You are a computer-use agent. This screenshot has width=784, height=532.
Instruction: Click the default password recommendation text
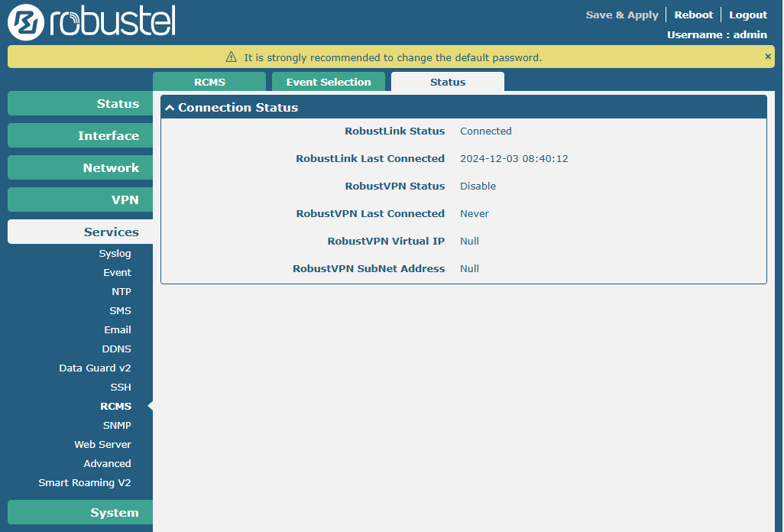[393, 57]
